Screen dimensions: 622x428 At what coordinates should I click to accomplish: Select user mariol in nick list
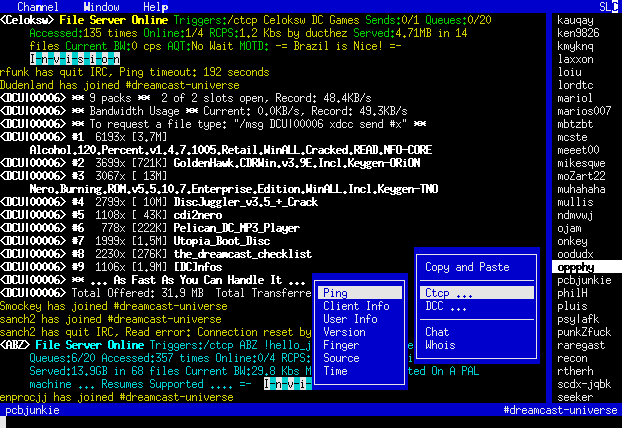(x=575, y=98)
